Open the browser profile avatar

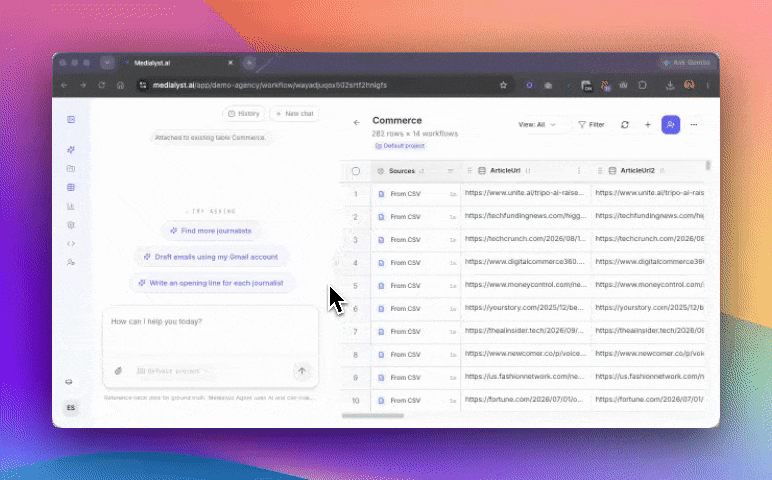[x=689, y=85]
